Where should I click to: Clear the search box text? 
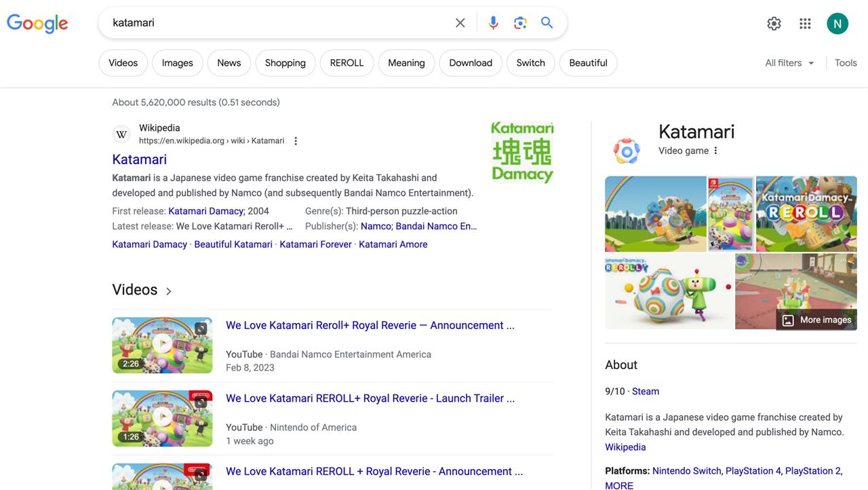click(460, 23)
